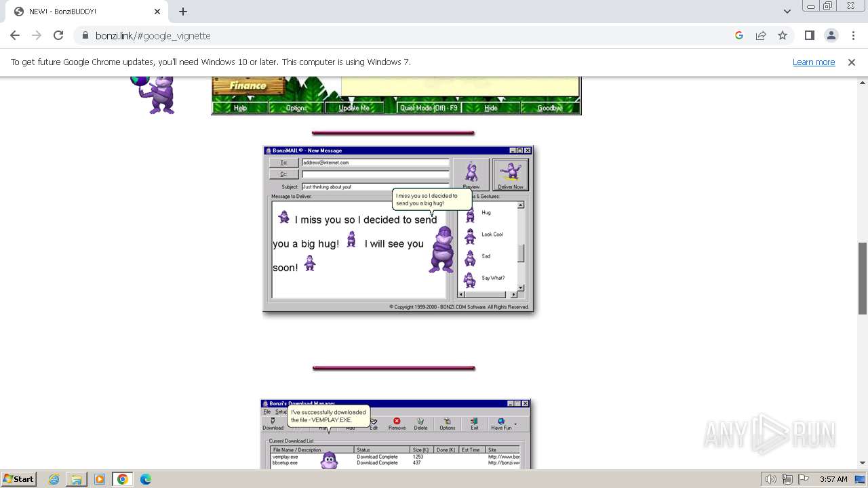This screenshot has height=488, width=868.
Task: Expand the tab search chevron
Action: point(787,12)
